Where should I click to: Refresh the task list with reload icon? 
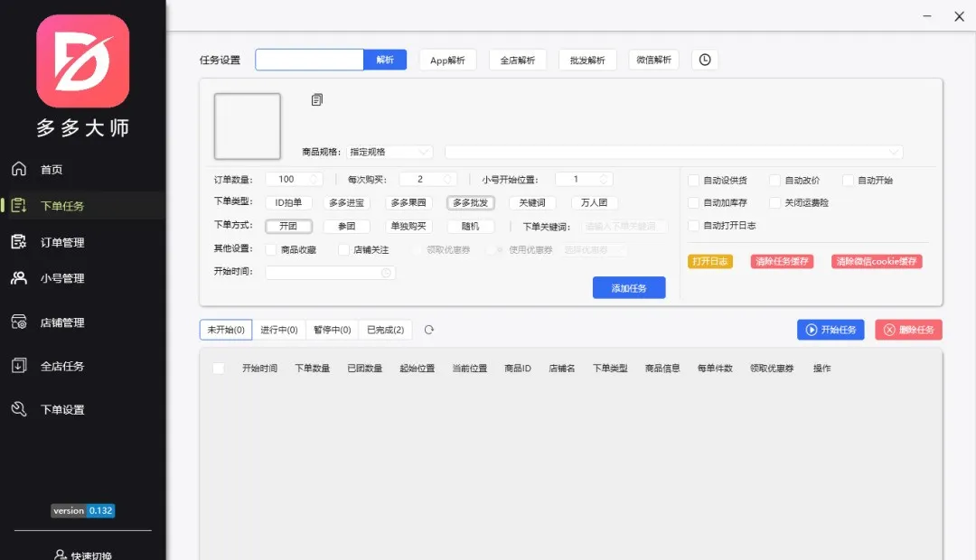point(429,330)
